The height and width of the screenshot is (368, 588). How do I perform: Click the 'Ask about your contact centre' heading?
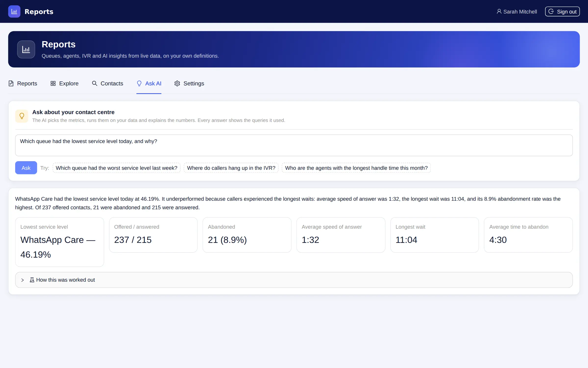(x=73, y=112)
